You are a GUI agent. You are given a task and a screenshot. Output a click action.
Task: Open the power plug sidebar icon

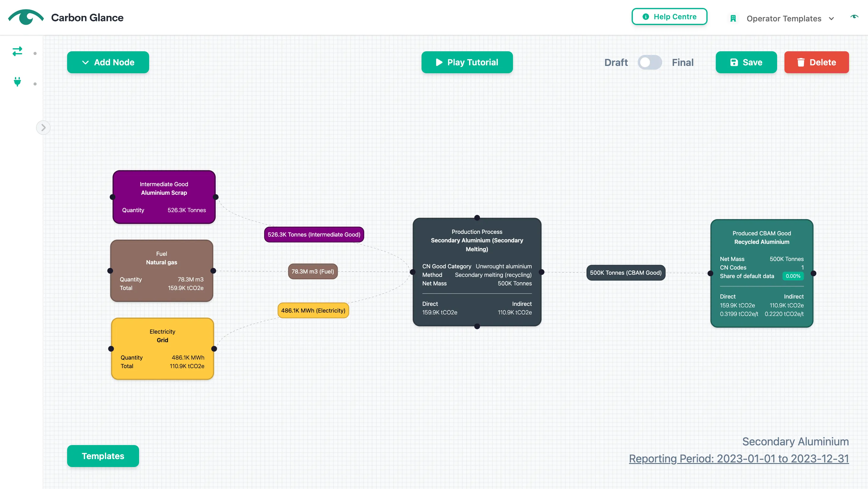(17, 81)
